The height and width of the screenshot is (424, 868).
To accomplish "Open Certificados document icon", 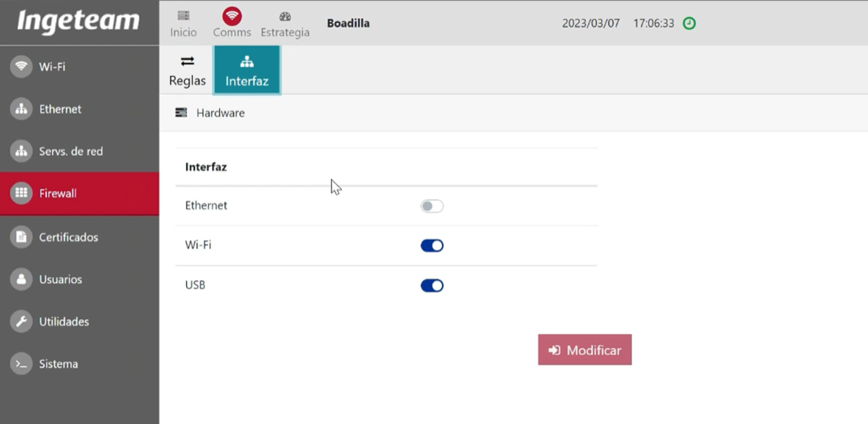I will click(22, 237).
